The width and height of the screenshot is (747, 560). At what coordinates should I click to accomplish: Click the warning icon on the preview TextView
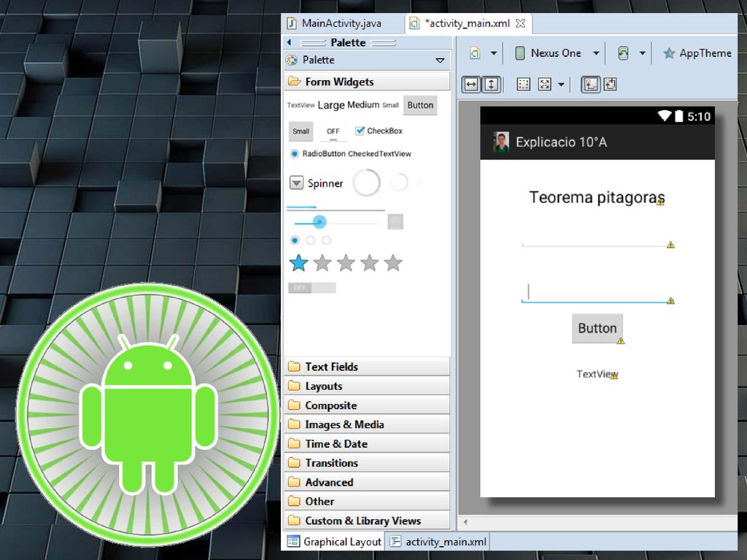(x=614, y=376)
